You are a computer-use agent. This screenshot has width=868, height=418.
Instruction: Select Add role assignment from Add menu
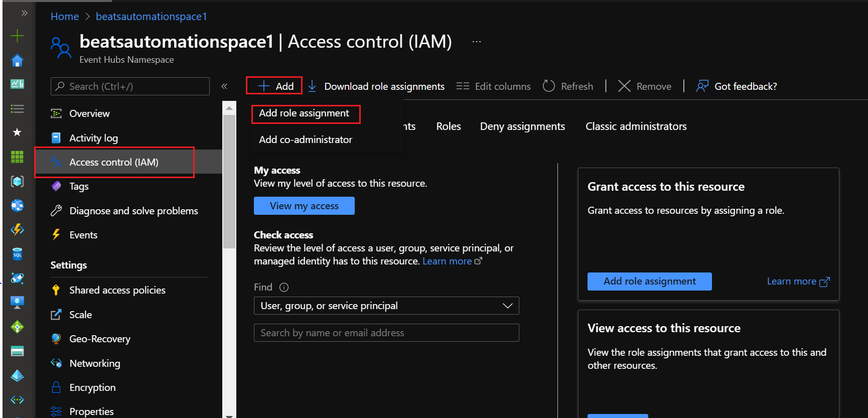point(304,113)
